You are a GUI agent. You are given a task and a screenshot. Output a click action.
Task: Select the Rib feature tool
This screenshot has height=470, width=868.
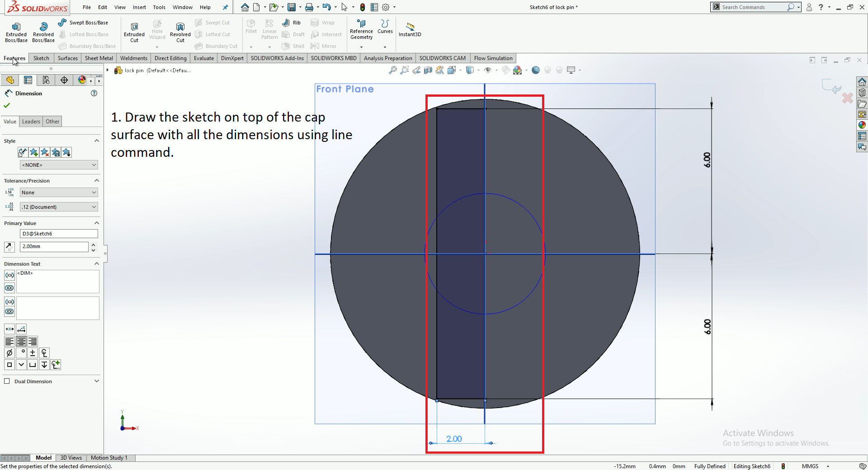[x=291, y=23]
